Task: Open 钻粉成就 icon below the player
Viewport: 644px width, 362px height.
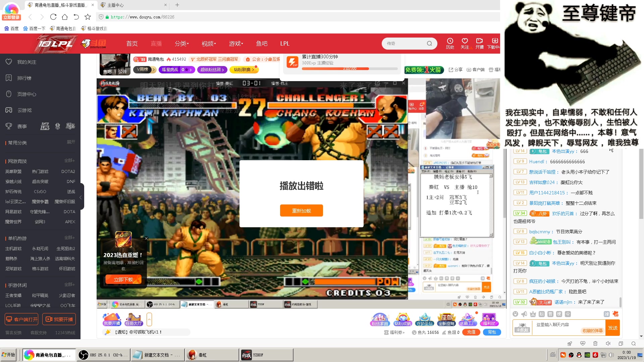Action: pos(403,319)
